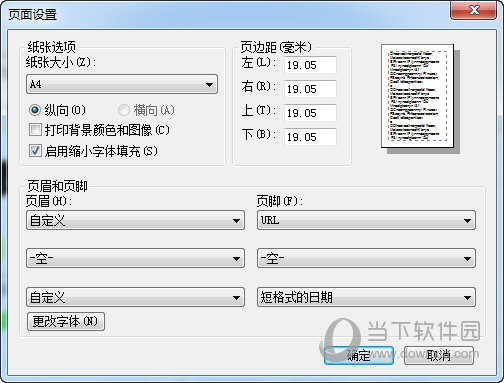Open the 页脚 URL dropdown
This screenshot has height=383, width=504.
(366, 220)
